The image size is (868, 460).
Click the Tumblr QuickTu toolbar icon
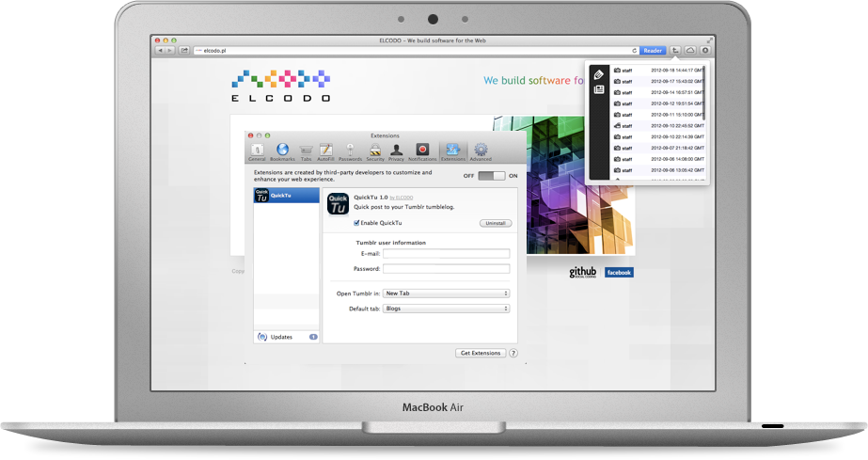(x=676, y=50)
